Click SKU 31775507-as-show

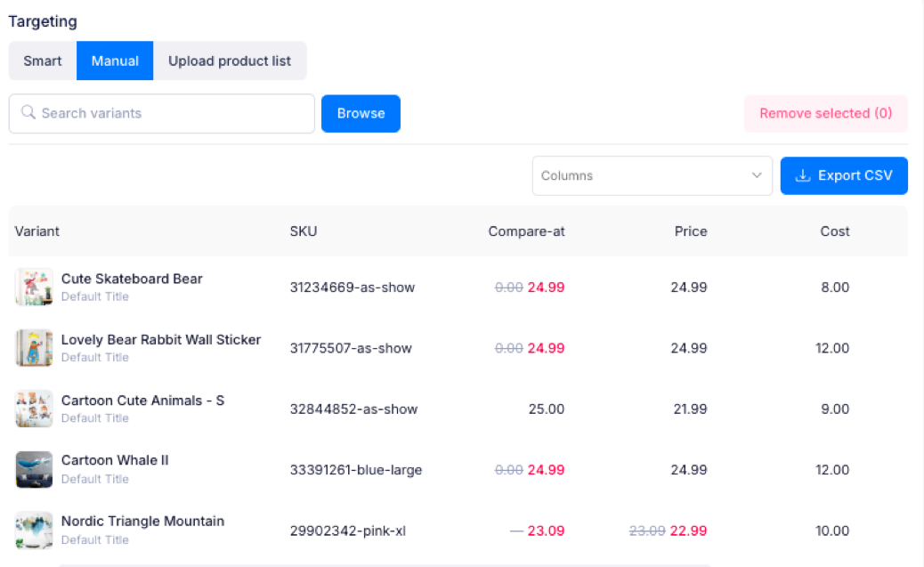[351, 348]
